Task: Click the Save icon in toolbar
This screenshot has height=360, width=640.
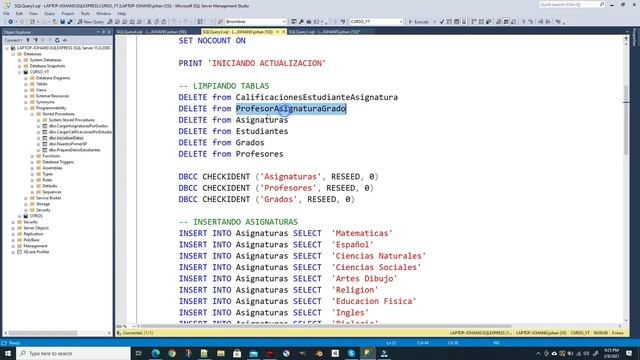Action: [x=62, y=22]
